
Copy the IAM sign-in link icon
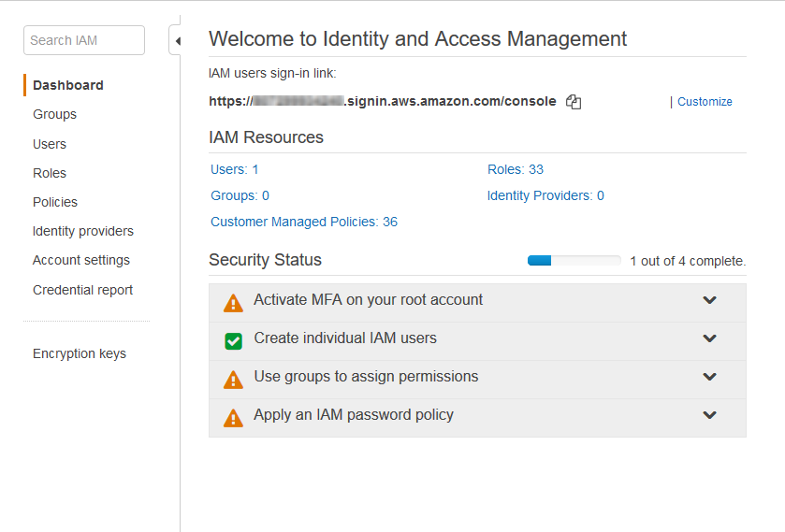point(574,102)
